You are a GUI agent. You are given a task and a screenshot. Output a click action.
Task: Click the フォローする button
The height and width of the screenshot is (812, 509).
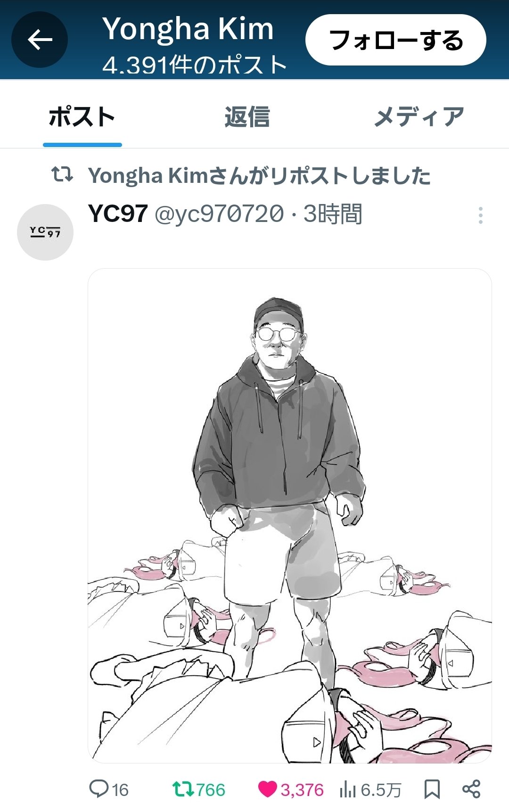396,40
